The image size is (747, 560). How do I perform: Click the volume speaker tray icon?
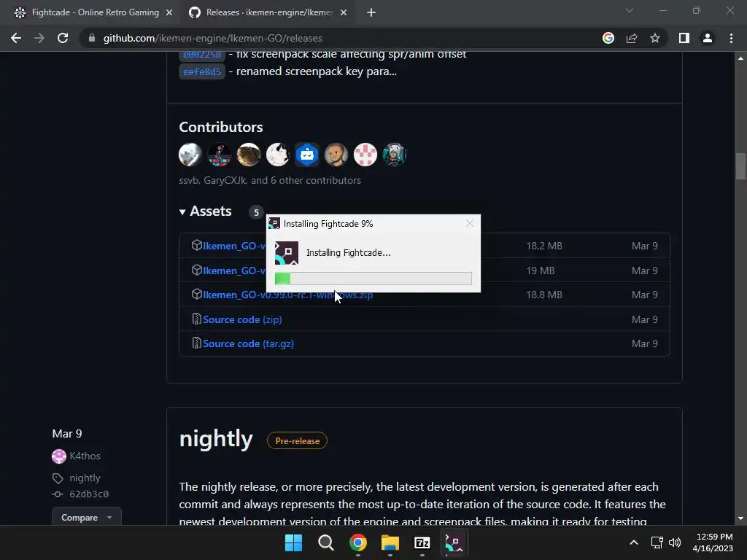(675, 542)
